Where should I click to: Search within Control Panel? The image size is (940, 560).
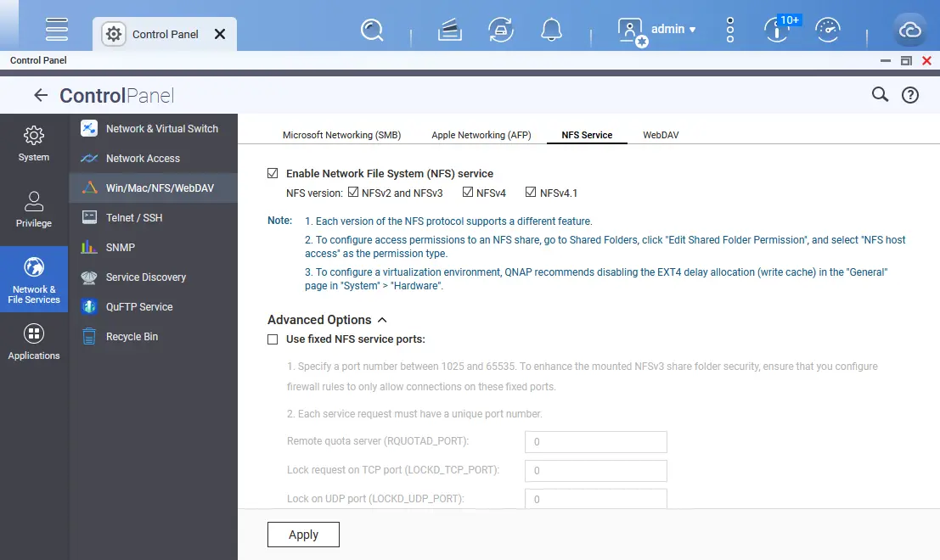pos(880,94)
